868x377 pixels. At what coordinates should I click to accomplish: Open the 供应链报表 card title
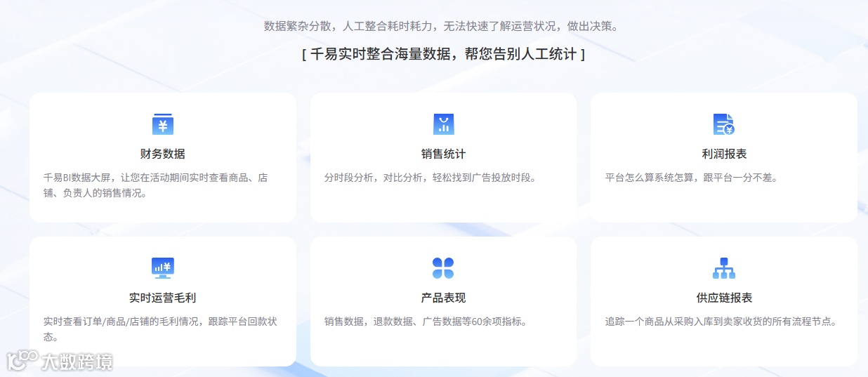[724, 298]
